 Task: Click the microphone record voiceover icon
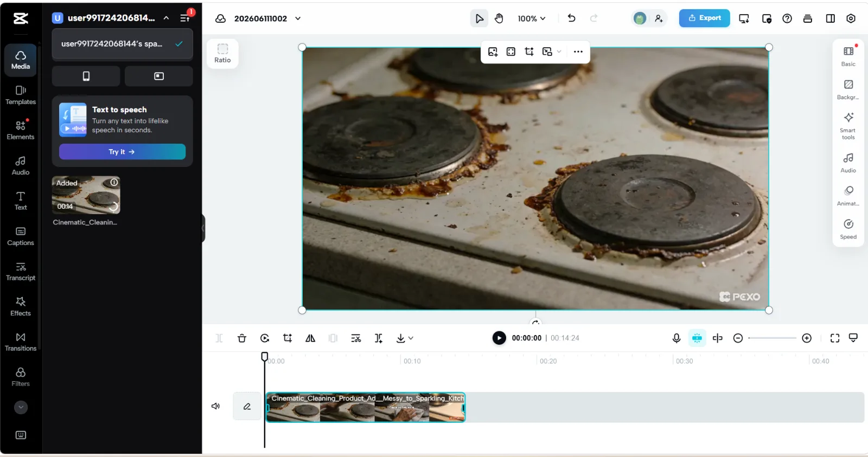[676, 338]
